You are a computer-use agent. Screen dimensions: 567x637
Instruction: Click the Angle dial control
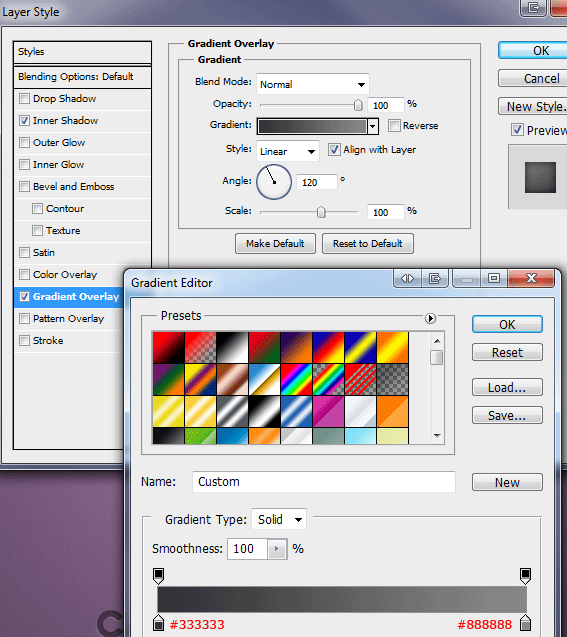[274, 182]
